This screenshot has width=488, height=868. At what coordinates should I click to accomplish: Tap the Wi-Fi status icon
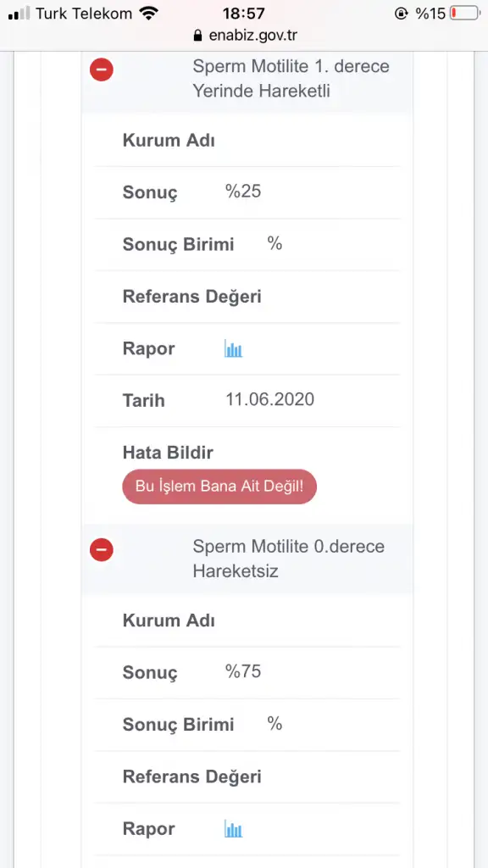pyautogui.click(x=148, y=14)
